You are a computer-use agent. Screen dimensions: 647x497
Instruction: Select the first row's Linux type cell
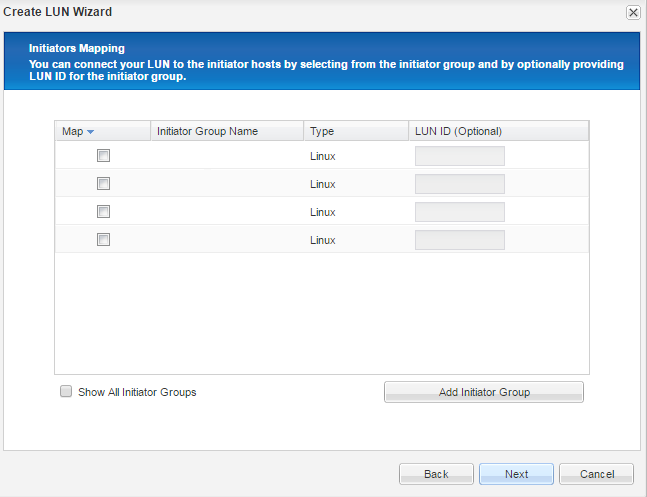(x=322, y=156)
